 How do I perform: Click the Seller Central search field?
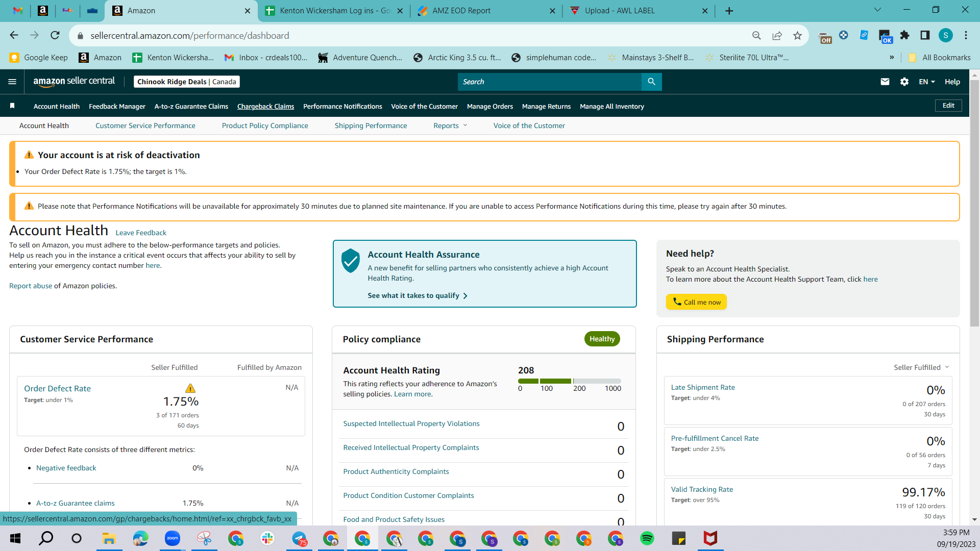point(550,82)
